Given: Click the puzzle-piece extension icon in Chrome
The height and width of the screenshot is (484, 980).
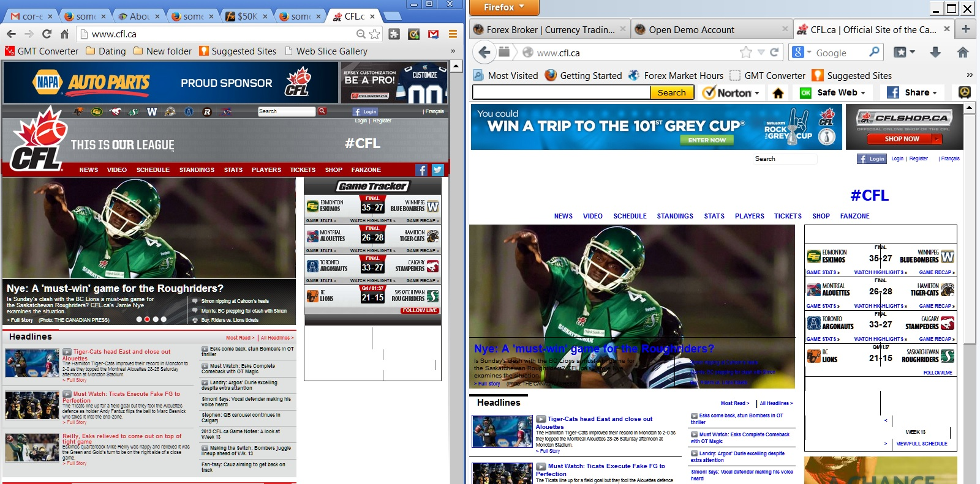Looking at the screenshot, I should (x=394, y=34).
